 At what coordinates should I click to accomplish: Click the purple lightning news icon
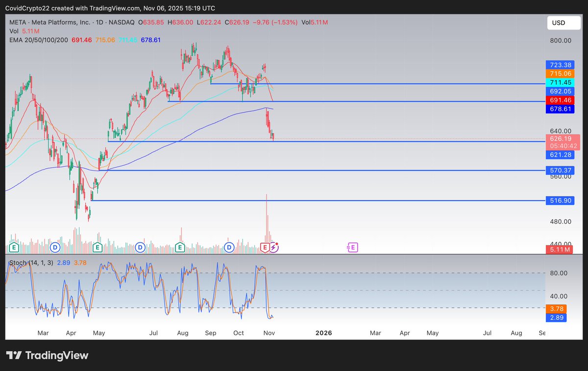click(x=274, y=247)
